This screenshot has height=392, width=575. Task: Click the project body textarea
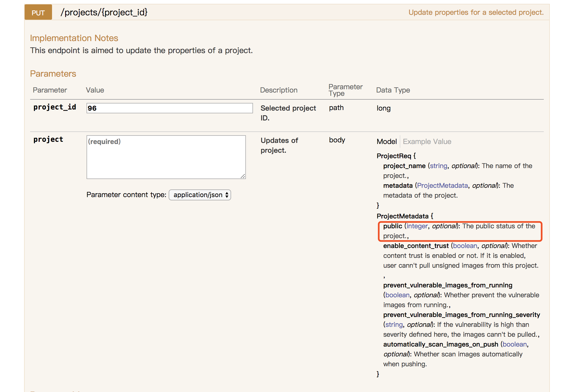tap(166, 157)
